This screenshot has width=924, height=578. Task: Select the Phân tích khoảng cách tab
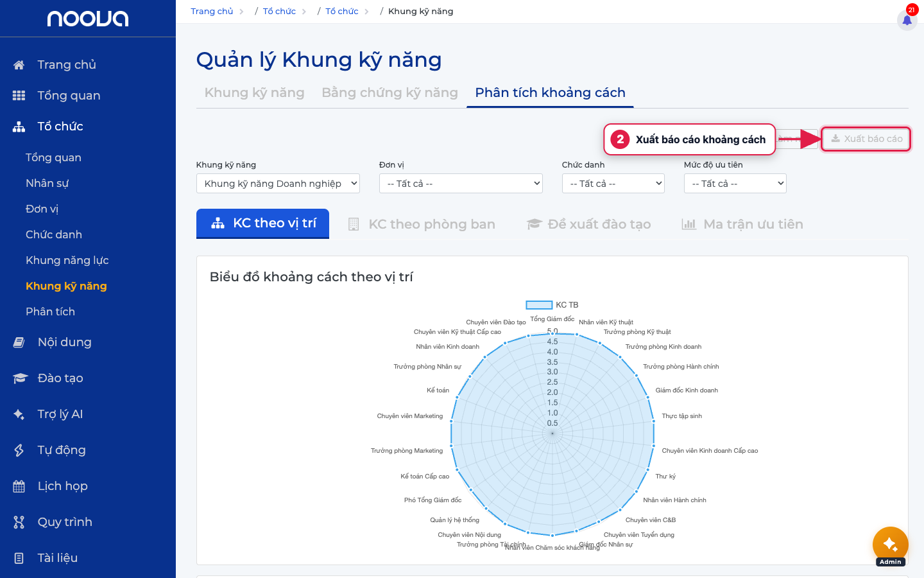tap(550, 92)
